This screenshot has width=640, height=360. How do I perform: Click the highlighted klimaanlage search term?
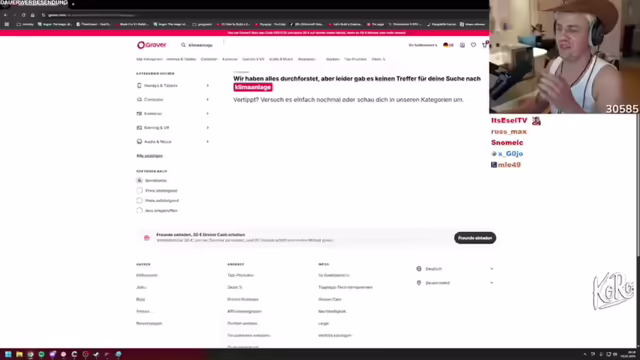253,87
